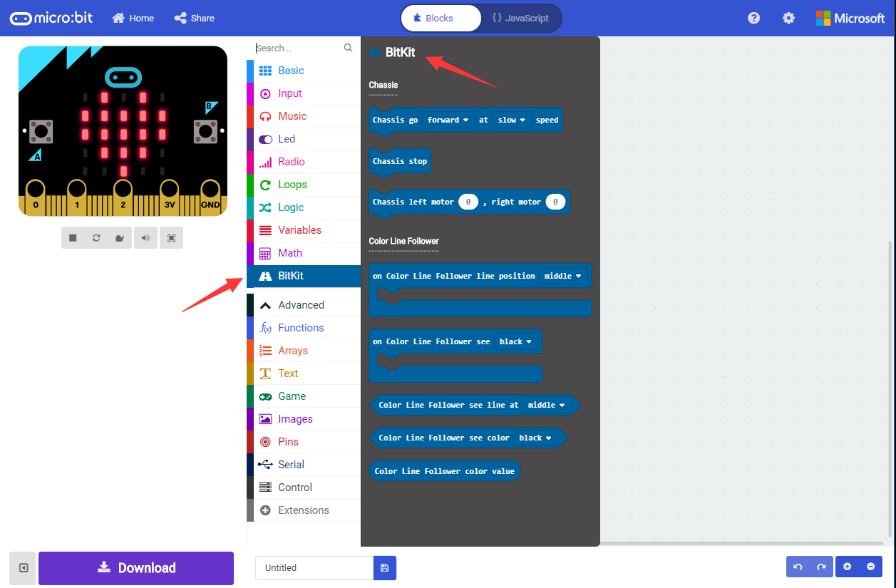Image resolution: width=896 pixels, height=588 pixels.
Task: Open the Text category
Action: coord(304,373)
